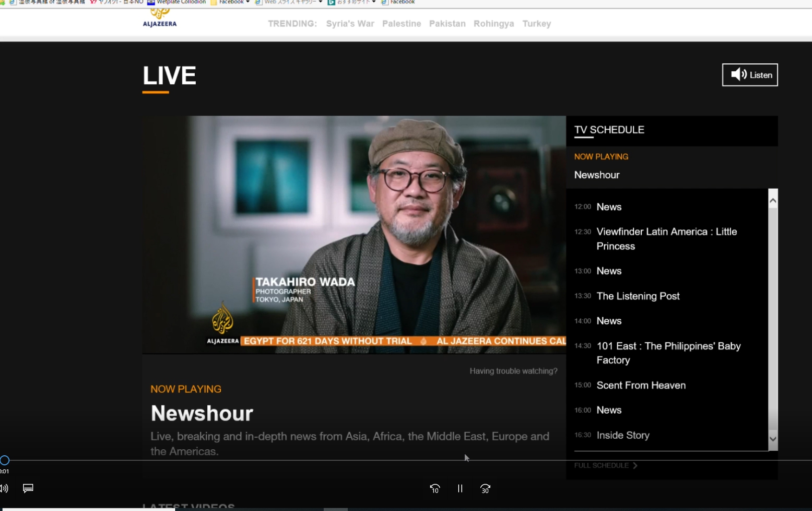The width and height of the screenshot is (812, 511).
Task: Open the Rohingya trending topic
Action: [x=493, y=24]
